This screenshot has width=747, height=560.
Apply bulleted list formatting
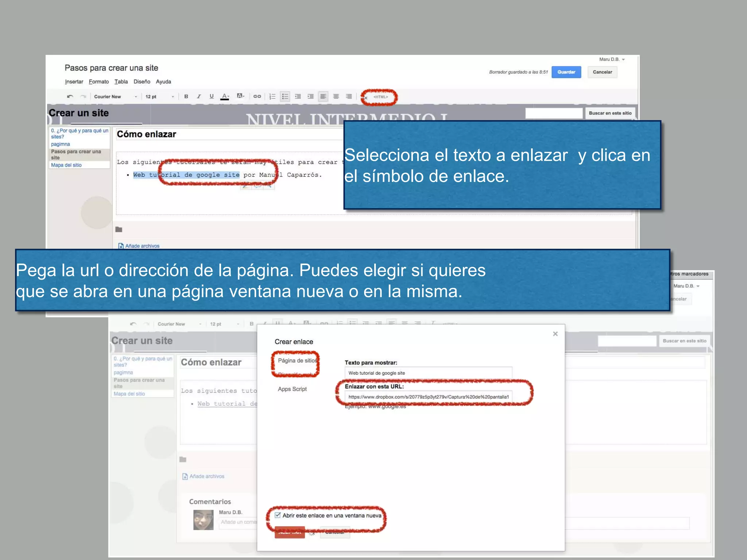coord(285,97)
